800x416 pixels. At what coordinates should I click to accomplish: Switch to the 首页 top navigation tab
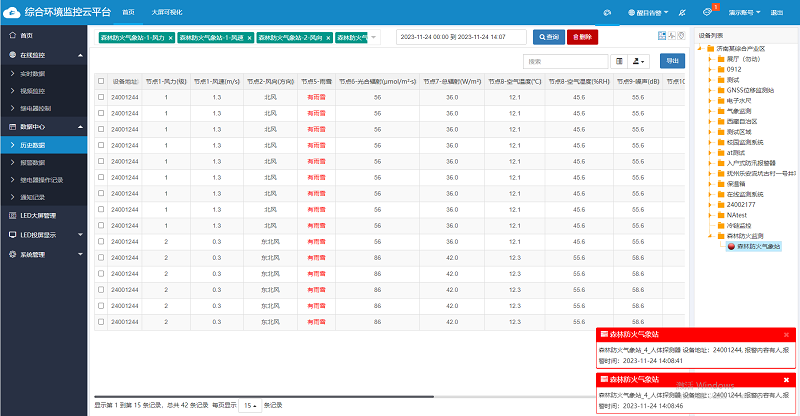click(129, 12)
